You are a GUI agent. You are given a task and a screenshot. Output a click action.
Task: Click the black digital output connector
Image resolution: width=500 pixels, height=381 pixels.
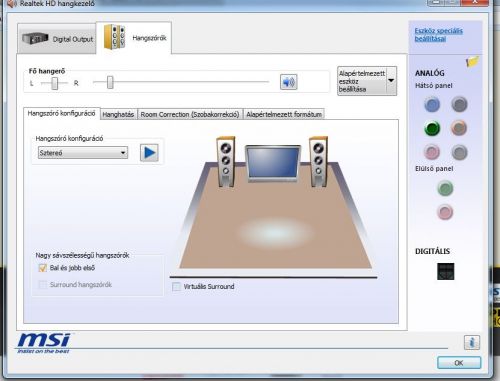point(446,271)
